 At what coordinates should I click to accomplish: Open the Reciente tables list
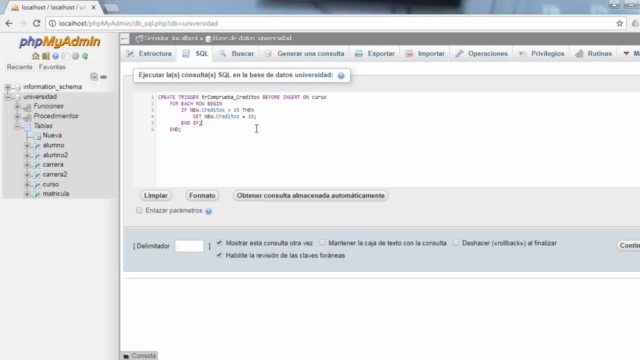[19, 67]
